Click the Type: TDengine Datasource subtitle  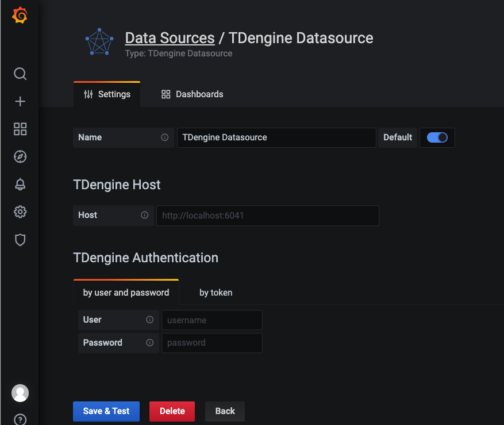click(x=178, y=53)
